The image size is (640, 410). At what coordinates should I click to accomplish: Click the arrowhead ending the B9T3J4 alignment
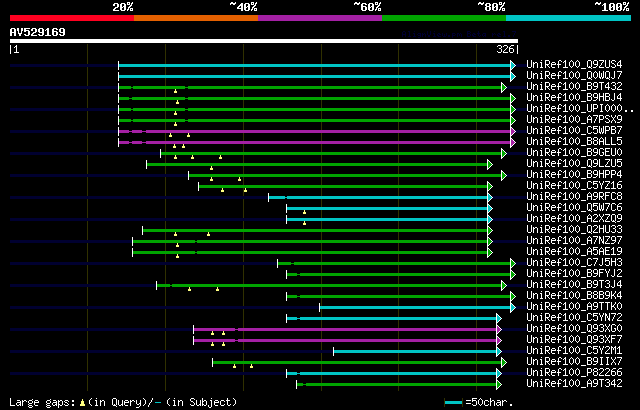(504, 286)
